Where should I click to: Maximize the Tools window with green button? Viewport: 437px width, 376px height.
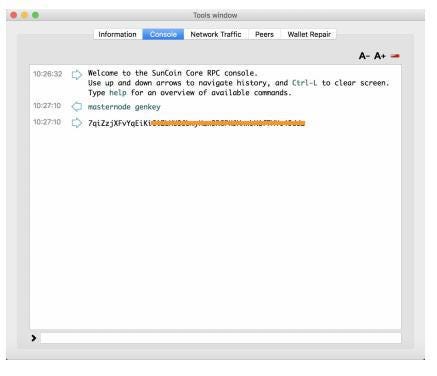click(x=35, y=15)
